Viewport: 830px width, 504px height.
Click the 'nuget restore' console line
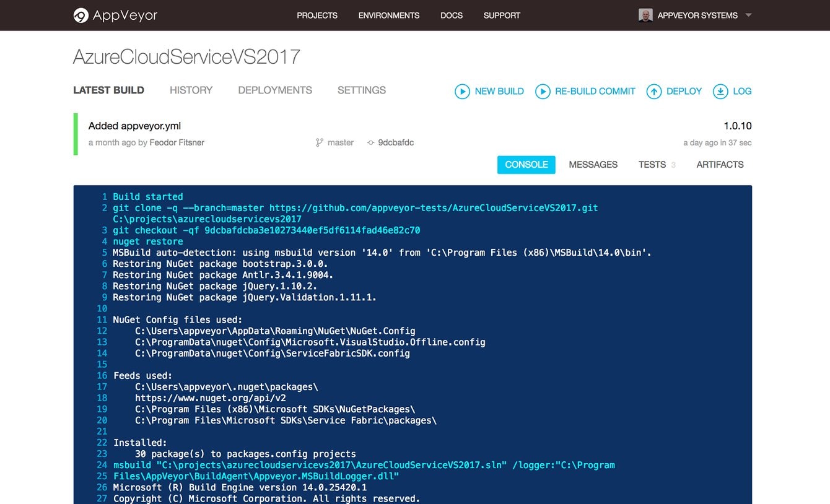click(148, 241)
